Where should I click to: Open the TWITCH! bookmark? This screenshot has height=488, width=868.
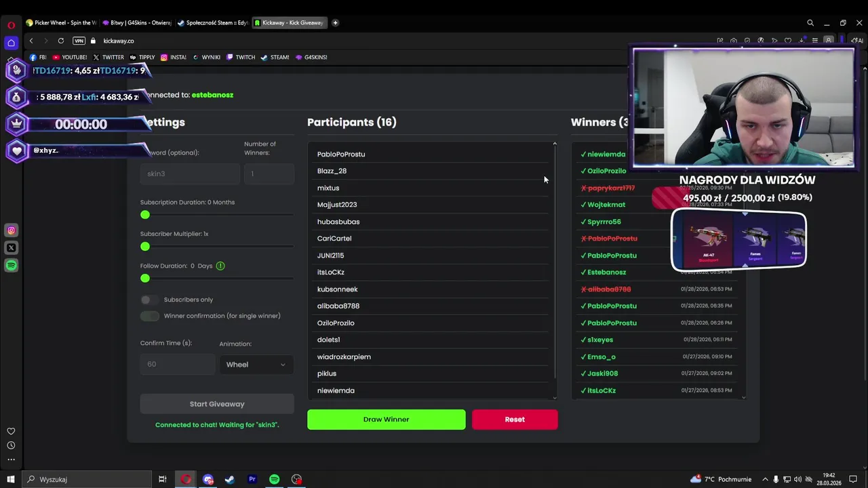click(x=241, y=57)
